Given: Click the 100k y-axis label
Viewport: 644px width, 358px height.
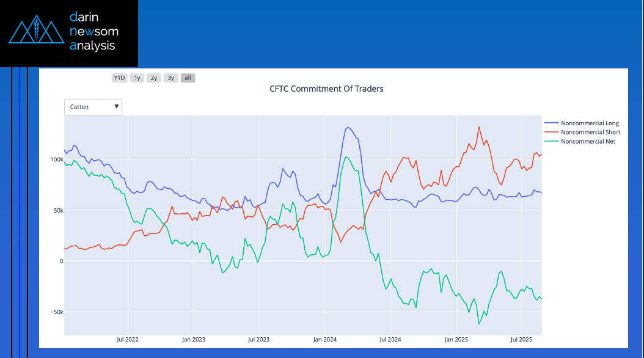Looking at the screenshot, I should pos(56,159).
